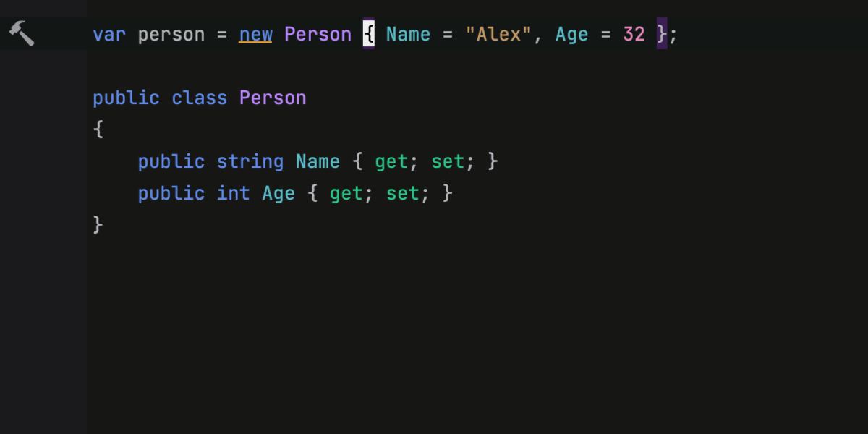868x434 pixels.
Task: Click the 'class' keyword
Action: 199,98
